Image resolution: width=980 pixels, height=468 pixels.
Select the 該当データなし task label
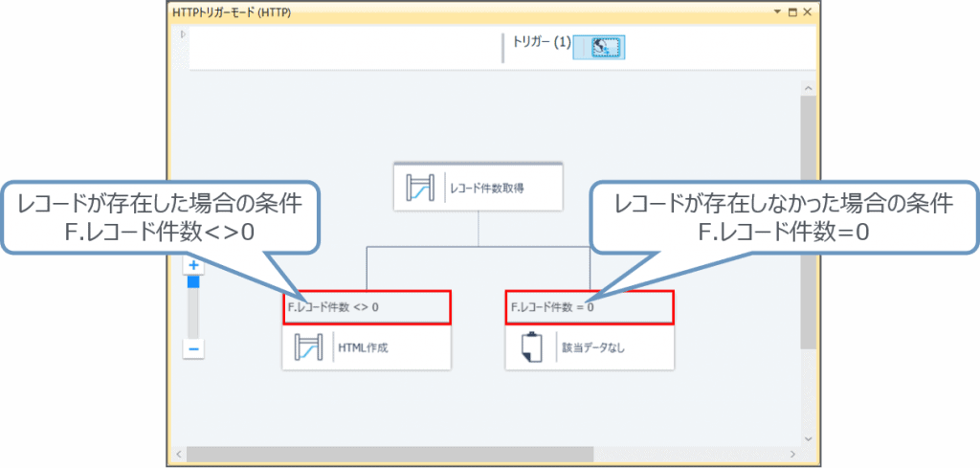(592, 348)
